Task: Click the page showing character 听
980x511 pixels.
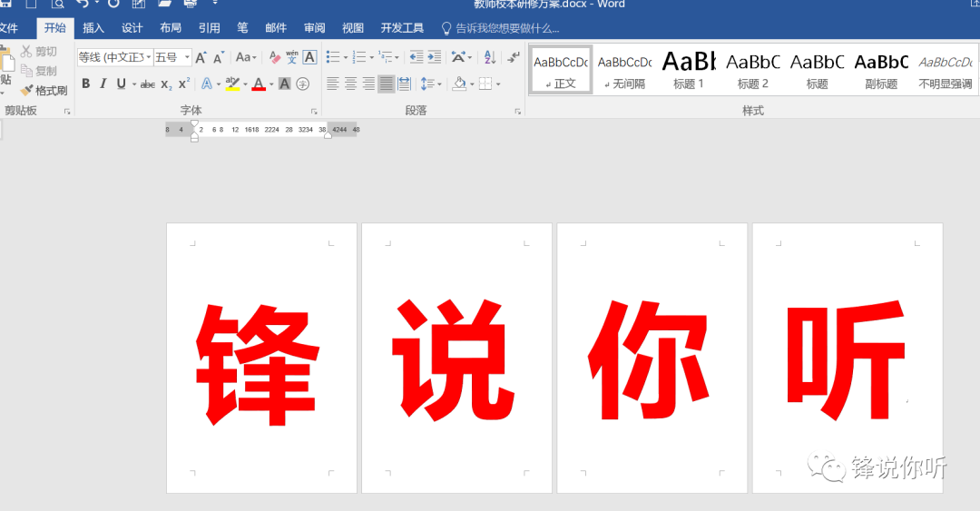Action: pyautogui.click(x=847, y=358)
